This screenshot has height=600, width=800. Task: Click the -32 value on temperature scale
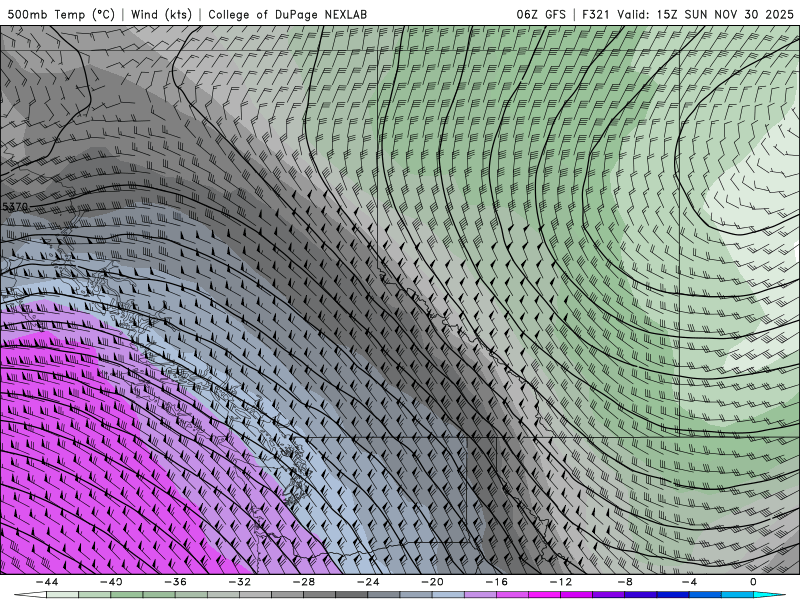(x=239, y=582)
